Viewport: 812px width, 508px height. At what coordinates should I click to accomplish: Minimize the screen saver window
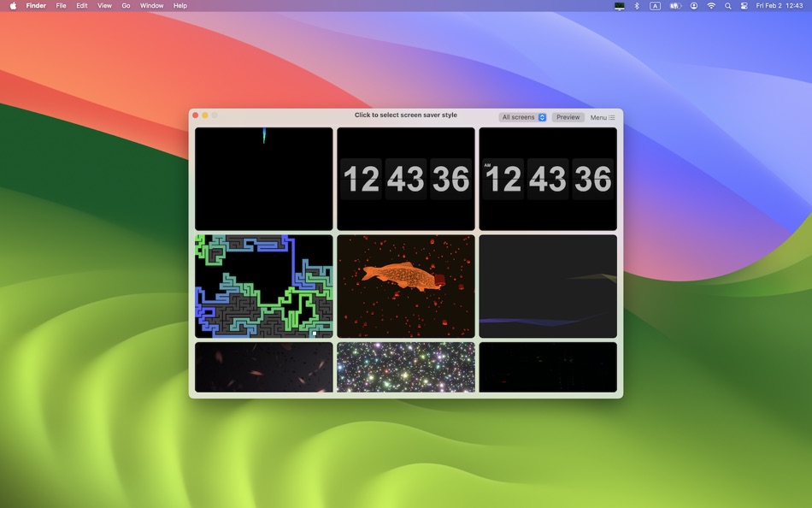[x=205, y=115]
